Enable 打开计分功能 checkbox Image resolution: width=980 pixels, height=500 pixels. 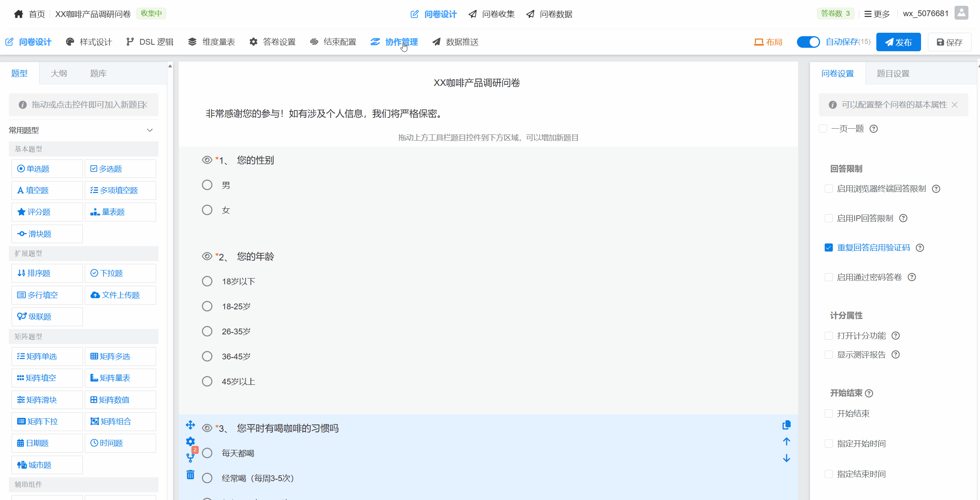click(x=829, y=336)
